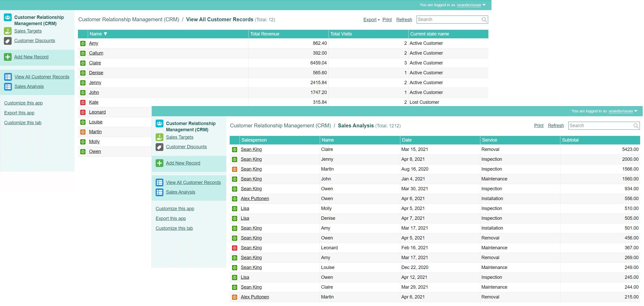Open the seandev\sean user menu in the Sales Analysis window
Screen dimensions: 644x306
tap(623, 111)
